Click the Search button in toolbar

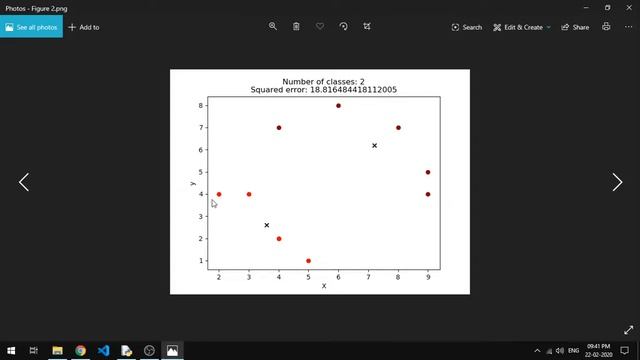(x=467, y=27)
